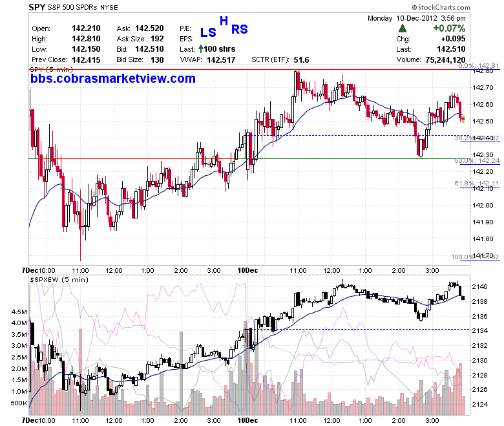Click the 10Dec date marker on upper axis
This screenshot has height=426, width=504.
click(247, 270)
